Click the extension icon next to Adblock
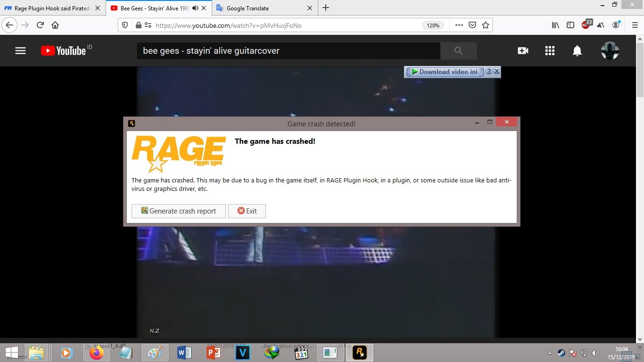The width and height of the screenshot is (644, 362). 601,25
